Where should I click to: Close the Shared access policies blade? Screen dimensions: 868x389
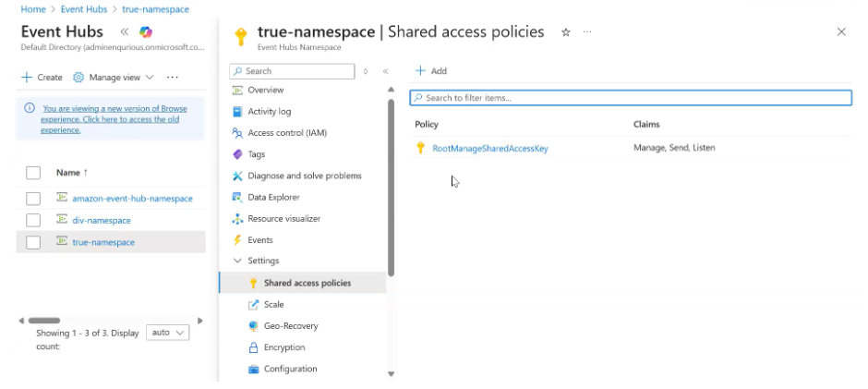[841, 31]
